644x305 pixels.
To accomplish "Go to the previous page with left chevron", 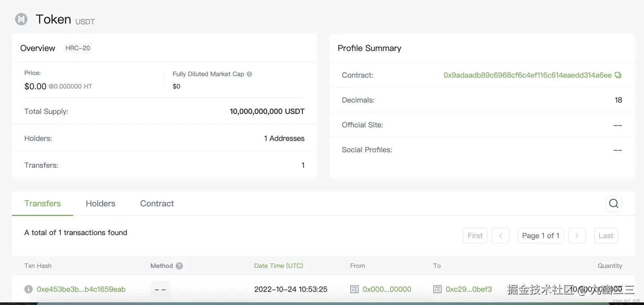I will pos(500,236).
